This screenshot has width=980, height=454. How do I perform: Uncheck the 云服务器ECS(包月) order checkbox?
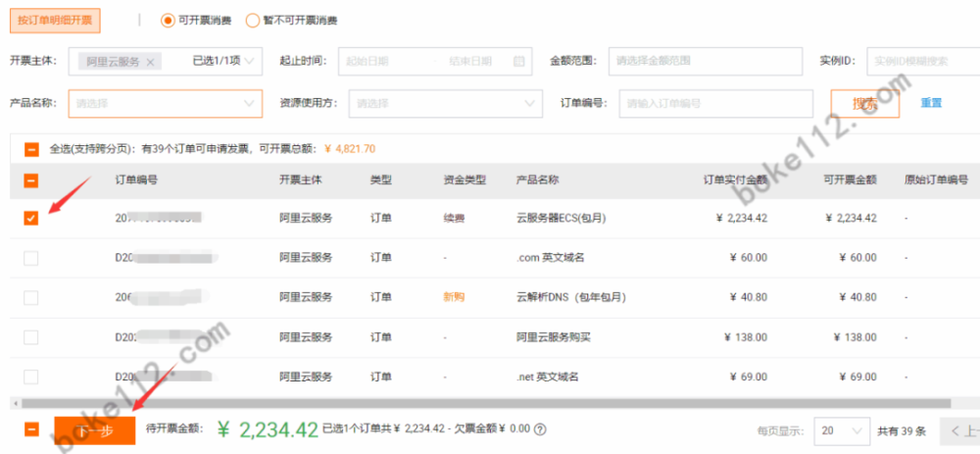(x=31, y=219)
